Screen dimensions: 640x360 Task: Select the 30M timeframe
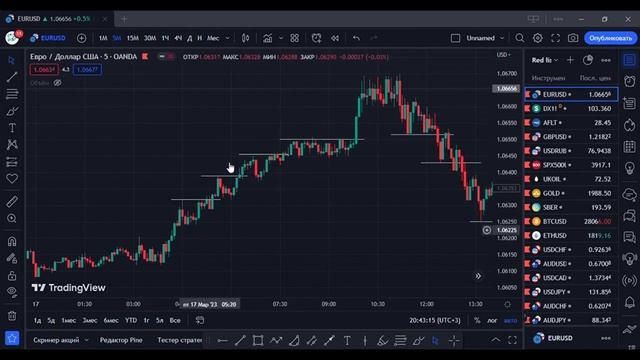(150, 38)
